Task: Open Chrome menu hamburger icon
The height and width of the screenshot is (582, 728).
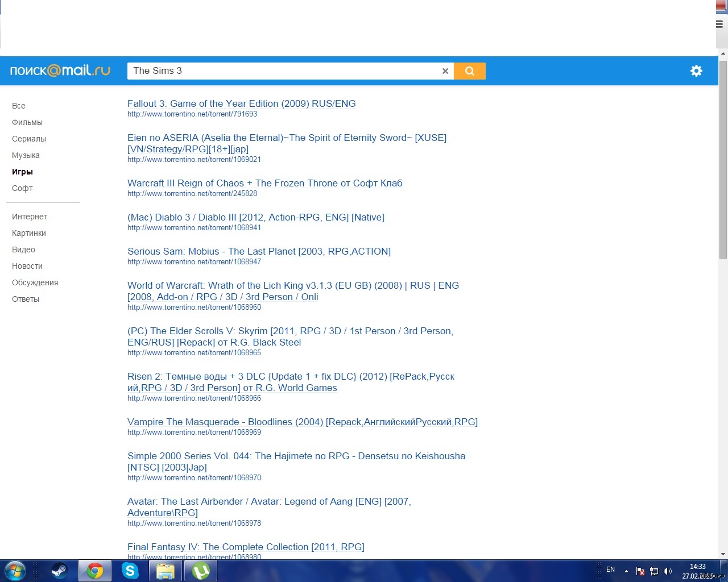Action: coord(719,24)
